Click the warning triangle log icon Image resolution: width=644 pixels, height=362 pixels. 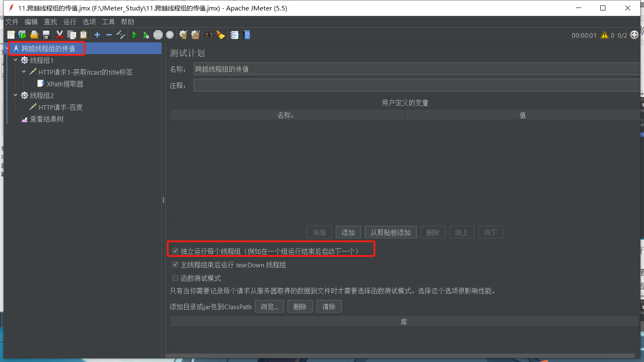[x=605, y=35]
